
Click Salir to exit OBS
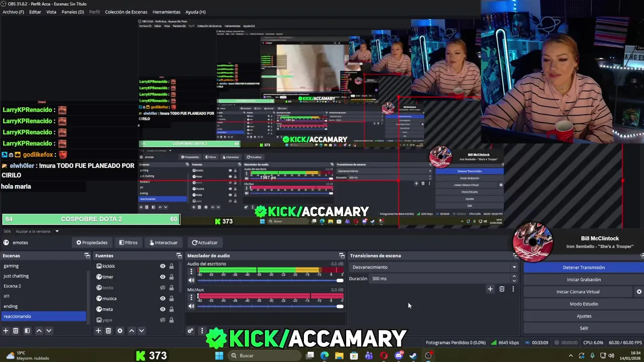click(584, 328)
